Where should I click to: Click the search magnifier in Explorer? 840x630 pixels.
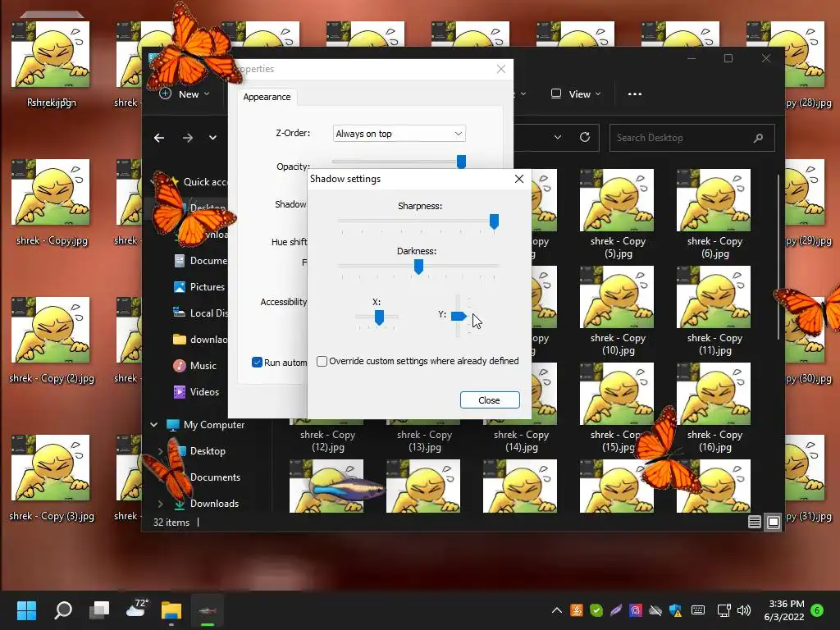[x=758, y=138]
